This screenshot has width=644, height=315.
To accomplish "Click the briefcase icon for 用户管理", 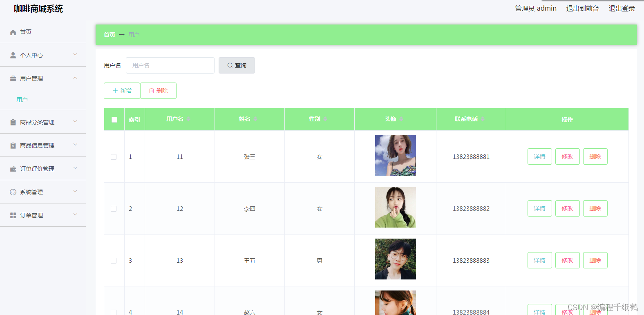I will (13, 78).
